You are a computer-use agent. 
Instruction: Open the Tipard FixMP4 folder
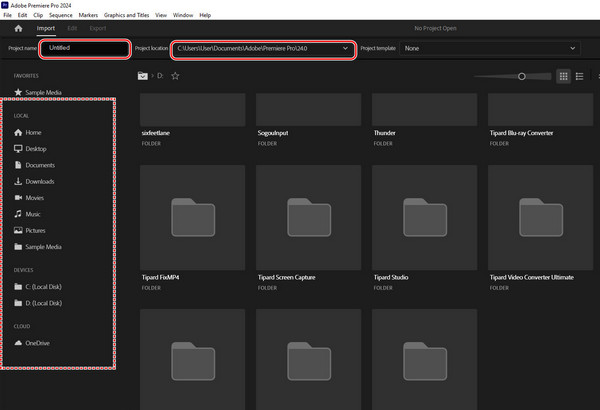(x=192, y=228)
